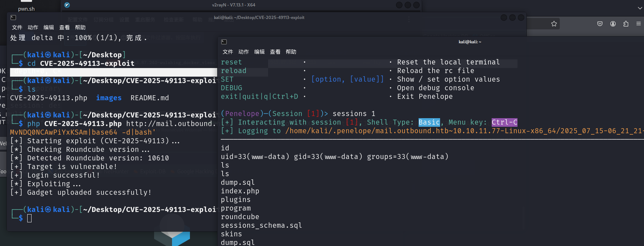Open the Firefox hamburger application menu
The width and height of the screenshot is (644, 246).
click(x=639, y=24)
